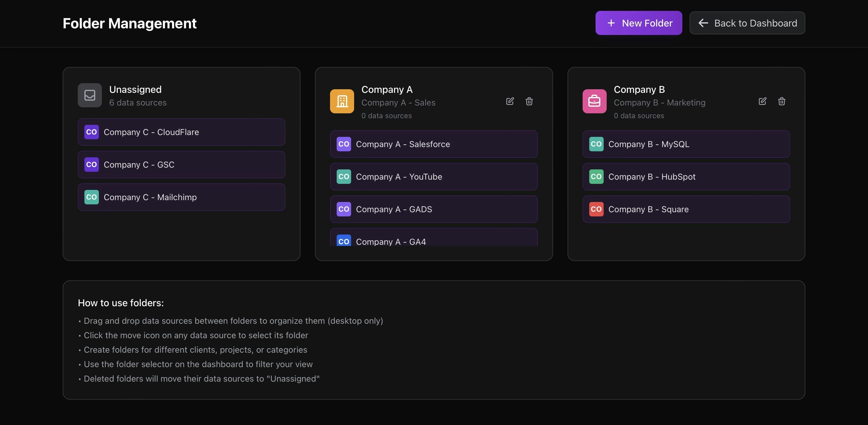The height and width of the screenshot is (425, 868).
Task: Select the "Company A - GA4" data source
Action: tap(434, 237)
